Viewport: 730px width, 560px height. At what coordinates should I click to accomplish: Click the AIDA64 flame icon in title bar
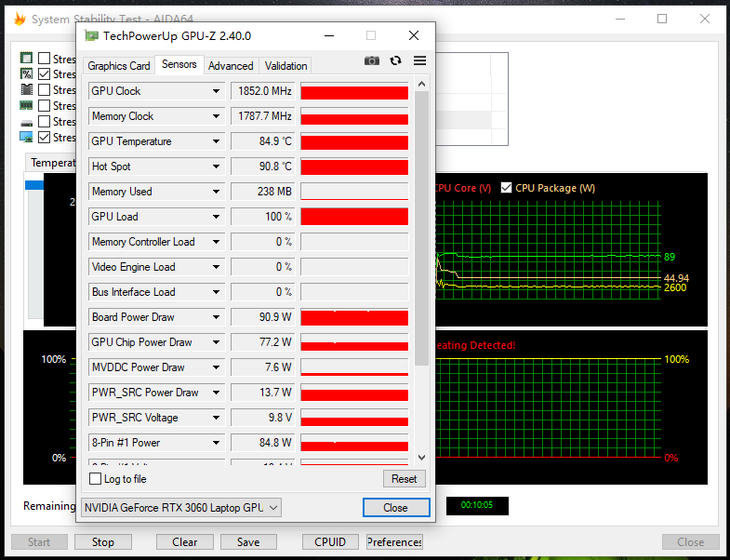tap(18, 19)
